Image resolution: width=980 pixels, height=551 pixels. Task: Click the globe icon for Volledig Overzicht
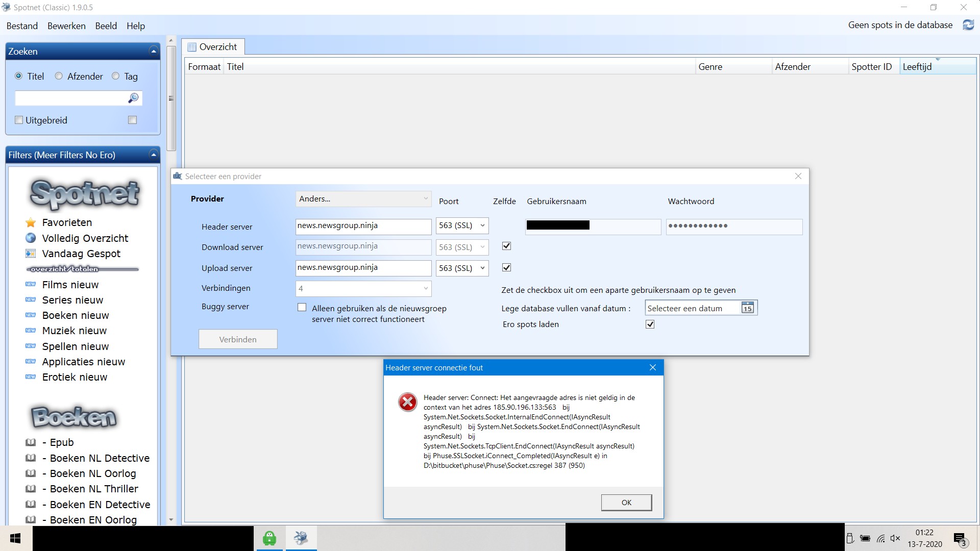click(31, 238)
